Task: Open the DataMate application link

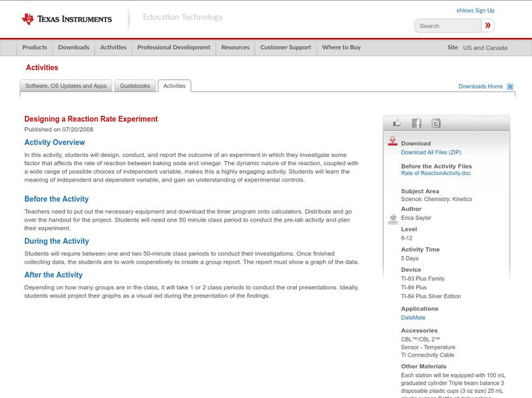Action: point(413,317)
